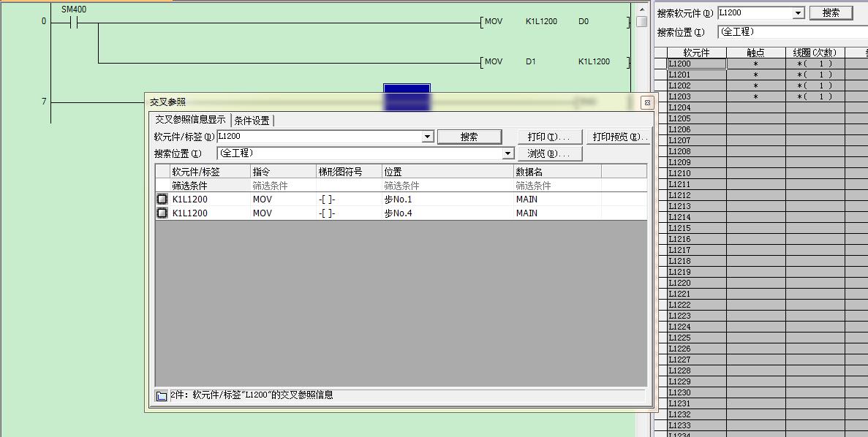Click the ladder editor's vertical scrollbar up arrow

(641, 7)
